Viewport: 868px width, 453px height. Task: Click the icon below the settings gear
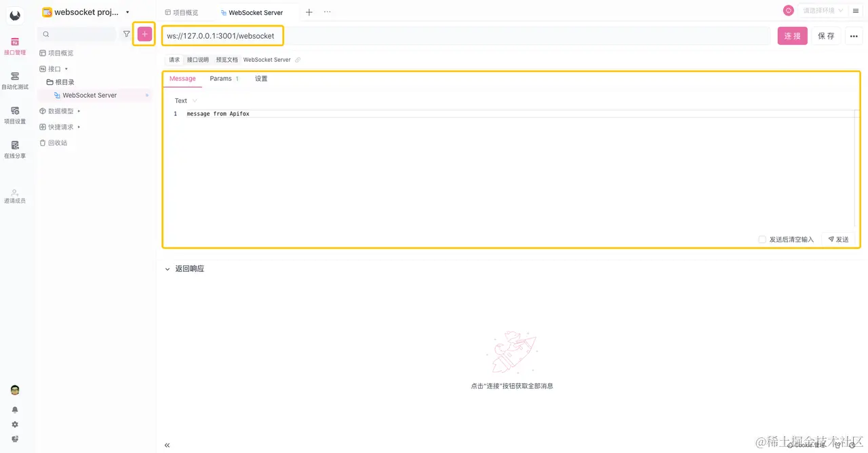pos(15,439)
